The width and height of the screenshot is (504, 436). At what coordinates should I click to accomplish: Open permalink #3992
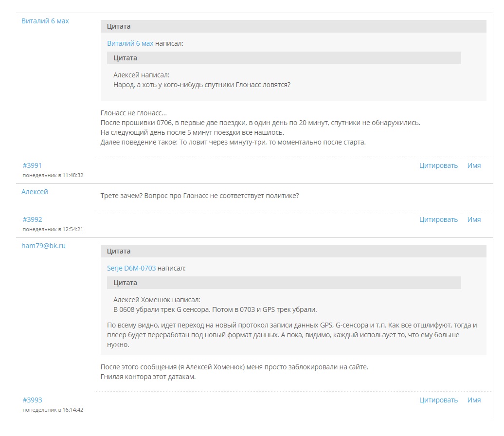coord(32,219)
